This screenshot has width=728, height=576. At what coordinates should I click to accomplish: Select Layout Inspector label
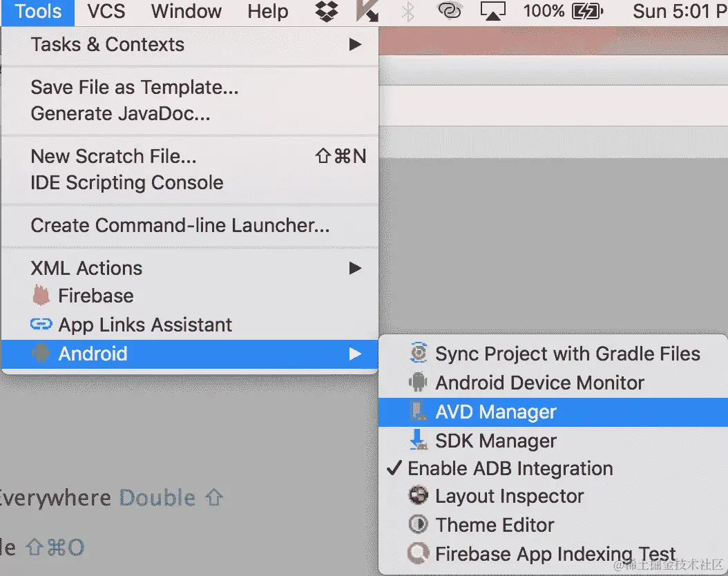click(x=509, y=496)
